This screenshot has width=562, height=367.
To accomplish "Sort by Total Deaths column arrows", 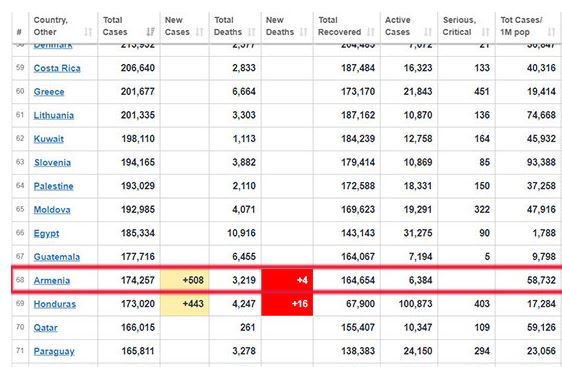I will tap(252, 32).
